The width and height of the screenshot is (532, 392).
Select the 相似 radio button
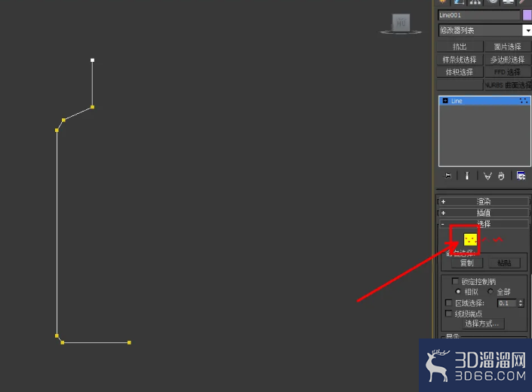pos(458,292)
